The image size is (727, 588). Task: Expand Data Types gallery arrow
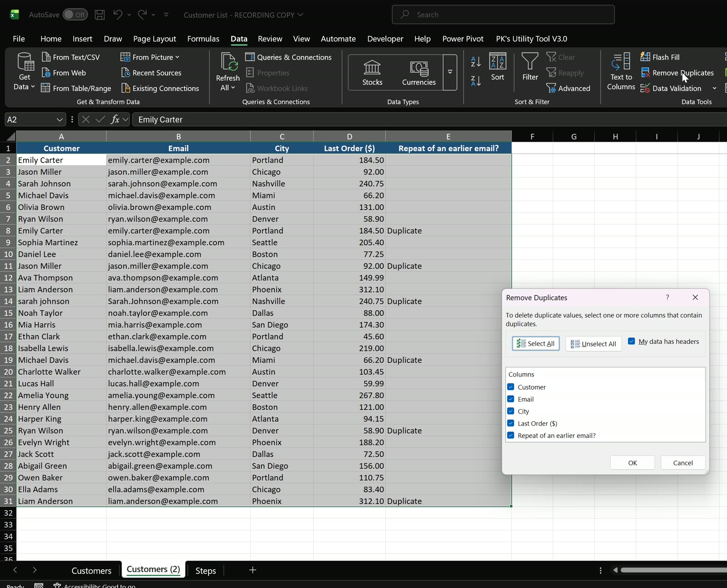(450, 72)
